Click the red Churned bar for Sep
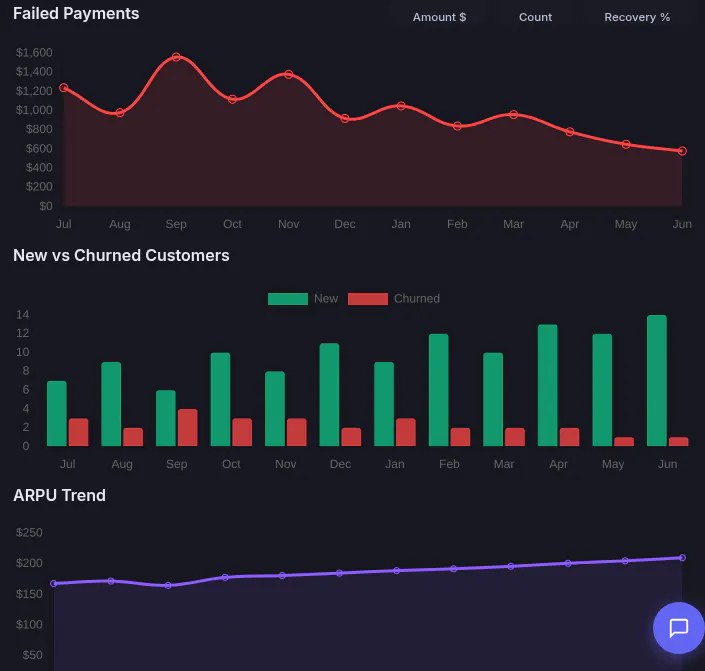The height and width of the screenshot is (671, 705). coord(187,428)
